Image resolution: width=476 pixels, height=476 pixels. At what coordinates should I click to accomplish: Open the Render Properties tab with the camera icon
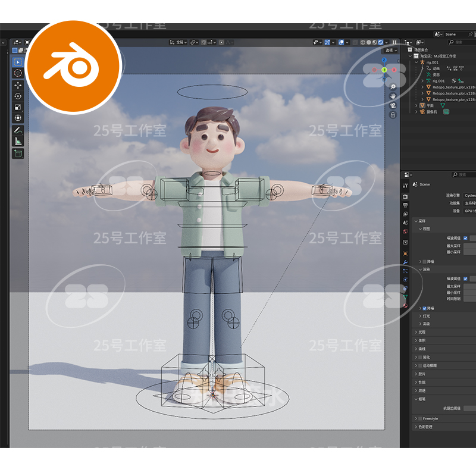point(405,195)
